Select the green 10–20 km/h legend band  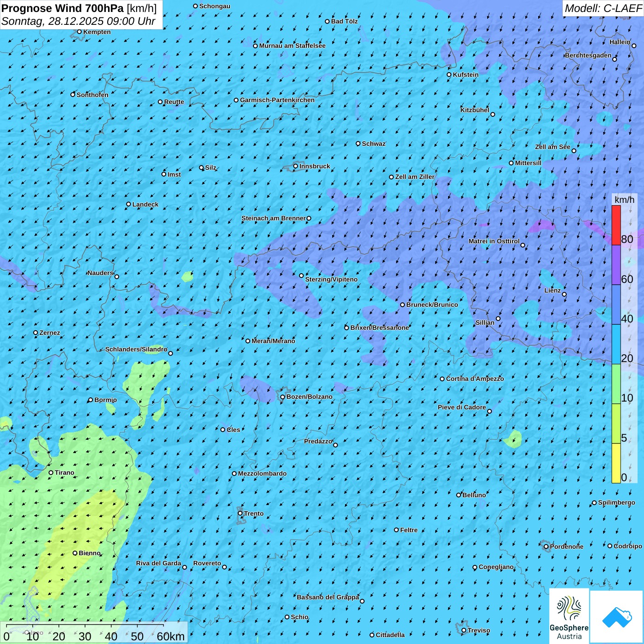(616, 384)
